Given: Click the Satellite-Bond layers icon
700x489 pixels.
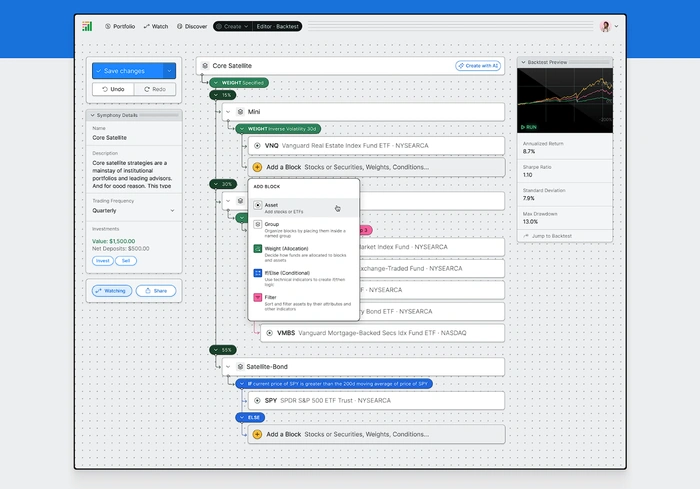Looking at the screenshot, I should [240, 367].
